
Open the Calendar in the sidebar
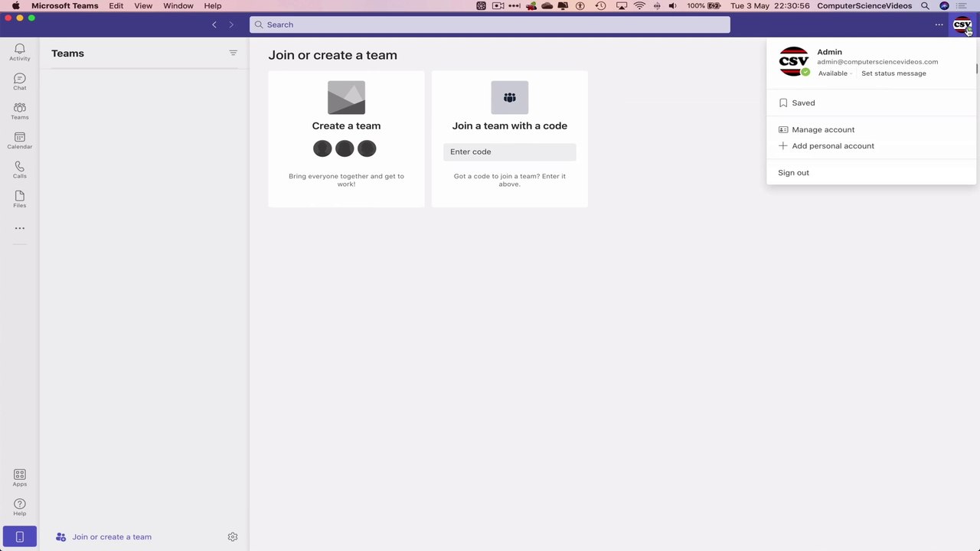point(20,140)
